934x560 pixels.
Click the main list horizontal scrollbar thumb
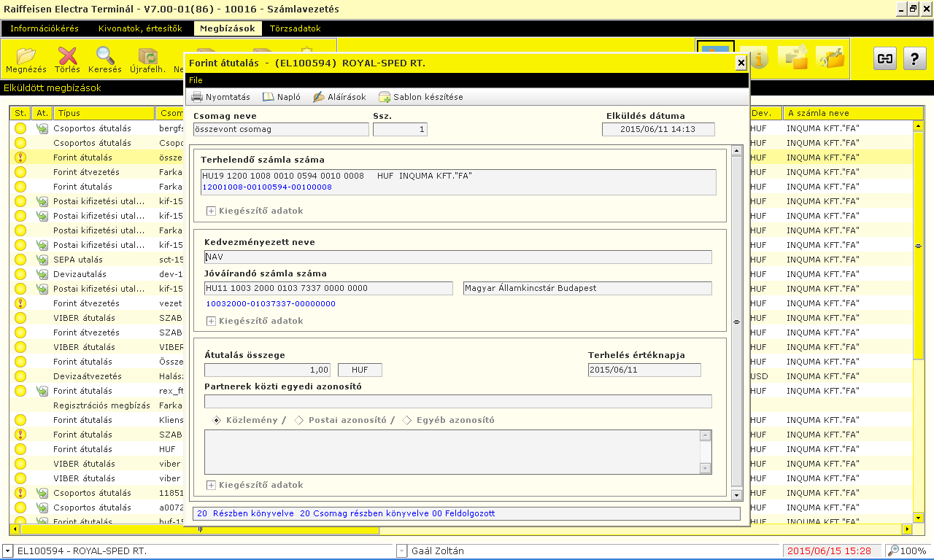click(200, 529)
